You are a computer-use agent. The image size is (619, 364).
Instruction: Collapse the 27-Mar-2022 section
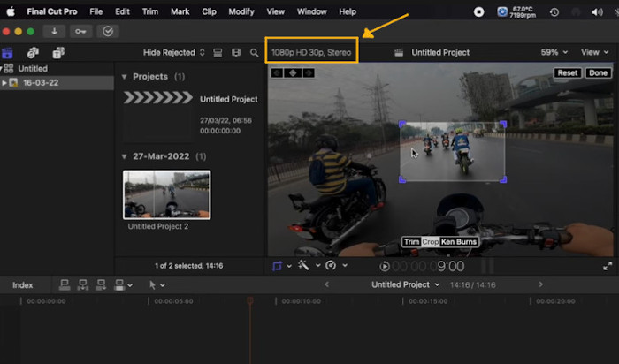pyautogui.click(x=124, y=156)
